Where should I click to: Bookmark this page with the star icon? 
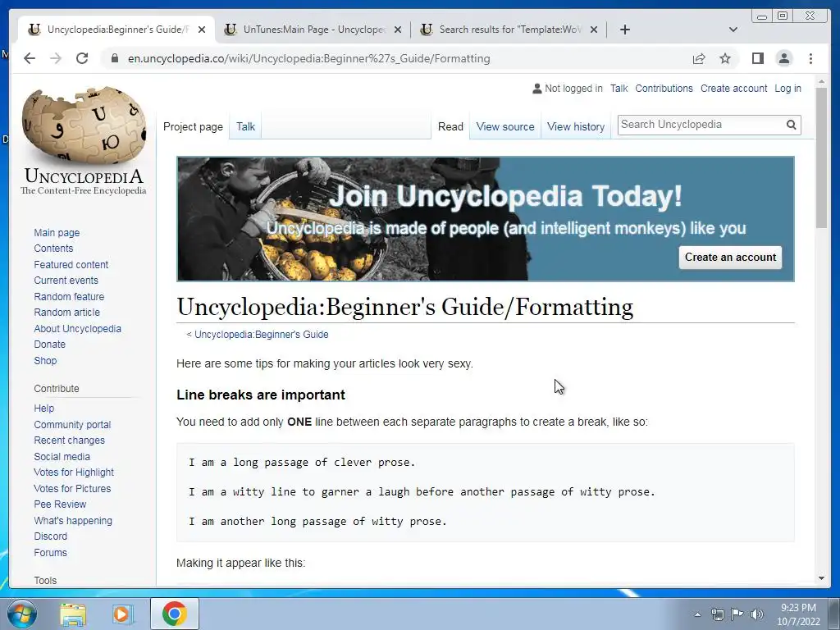pyautogui.click(x=725, y=58)
